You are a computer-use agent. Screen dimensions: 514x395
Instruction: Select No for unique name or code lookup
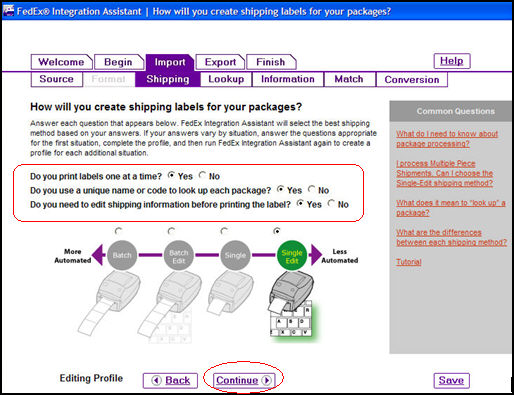(311, 189)
